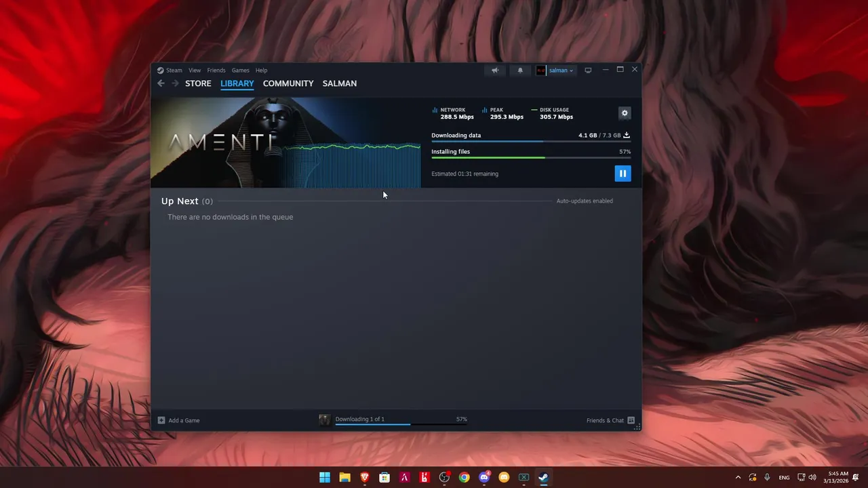Open Friends & Chat icon
Viewport: 868px width, 488px height.
pos(631,420)
